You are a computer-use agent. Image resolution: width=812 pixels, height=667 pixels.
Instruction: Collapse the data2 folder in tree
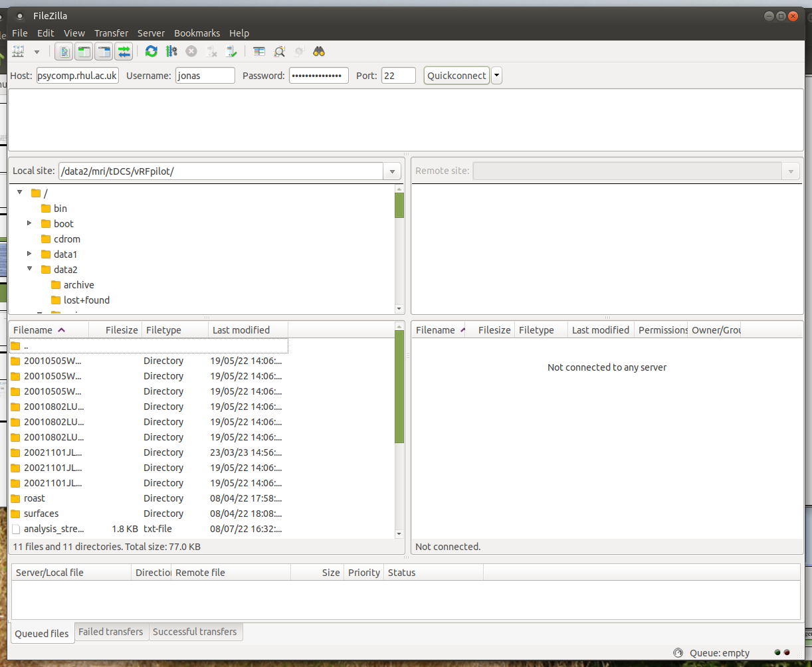[x=30, y=269]
